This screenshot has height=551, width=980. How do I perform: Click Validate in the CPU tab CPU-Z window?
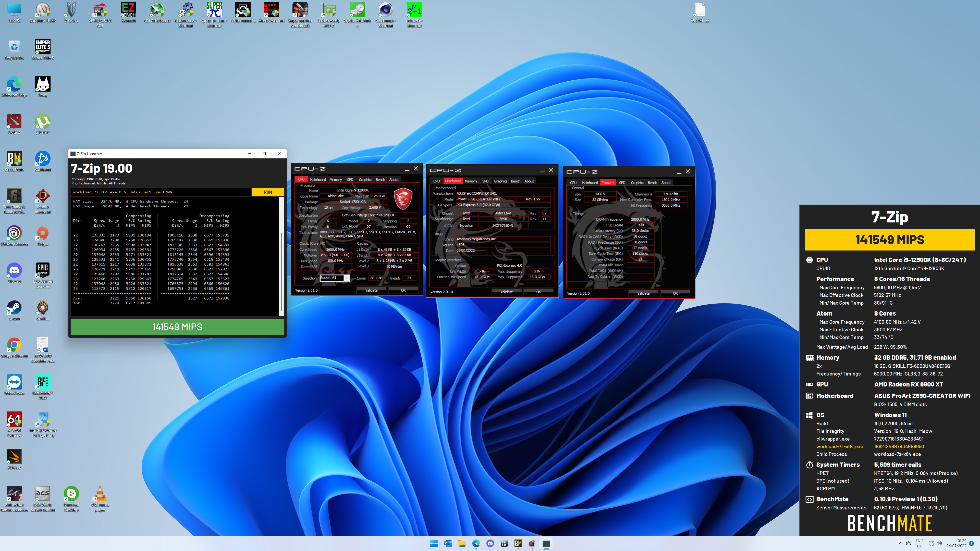coord(371,291)
